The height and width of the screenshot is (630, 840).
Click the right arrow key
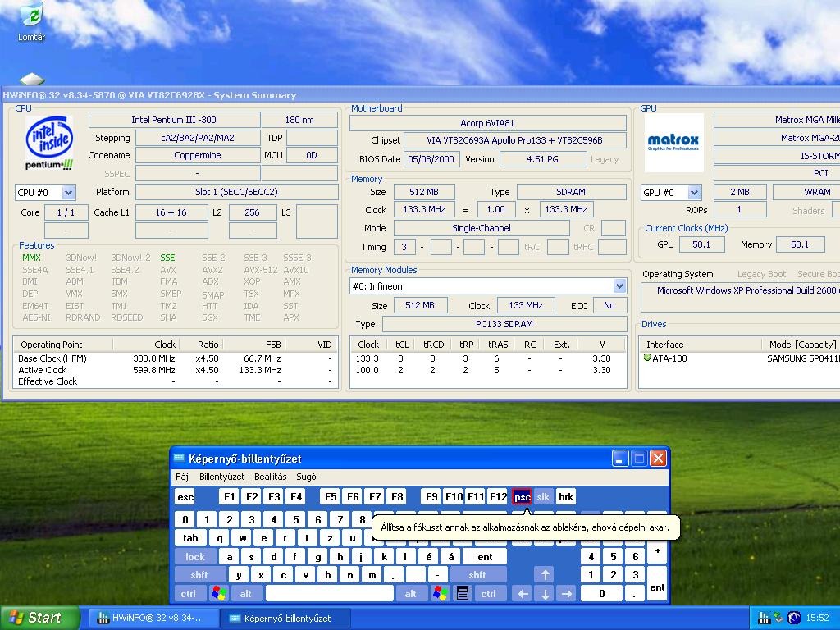pos(567,594)
